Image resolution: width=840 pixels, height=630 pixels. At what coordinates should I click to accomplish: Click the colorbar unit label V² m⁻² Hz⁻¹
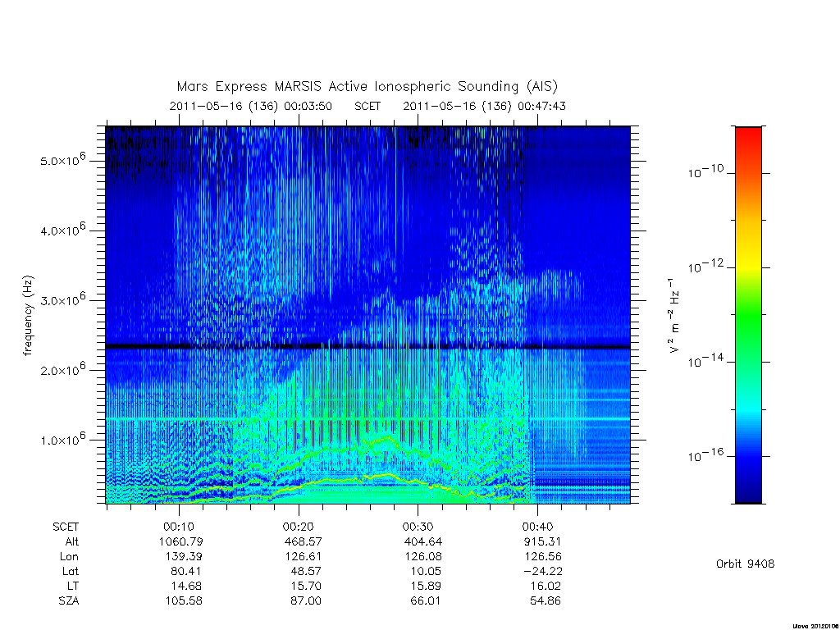point(673,316)
